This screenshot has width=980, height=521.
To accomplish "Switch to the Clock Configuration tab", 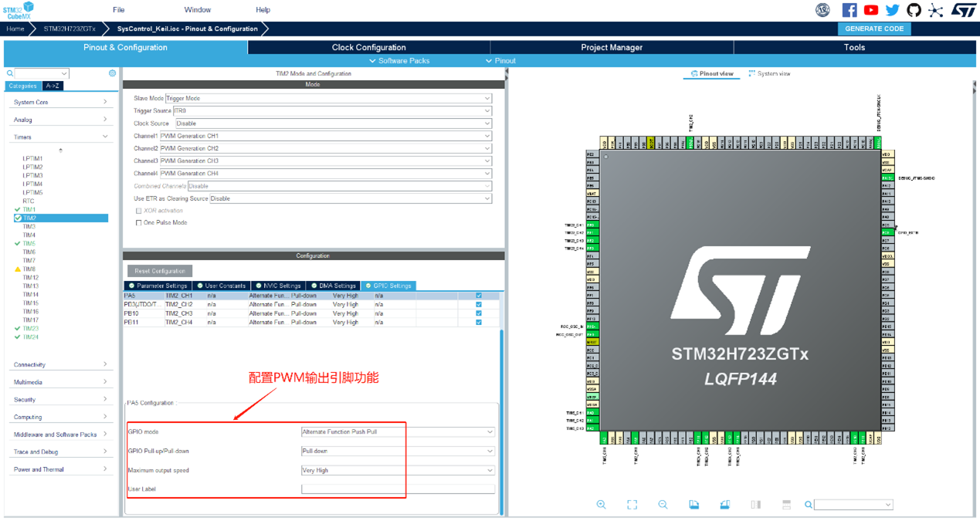I will point(368,47).
